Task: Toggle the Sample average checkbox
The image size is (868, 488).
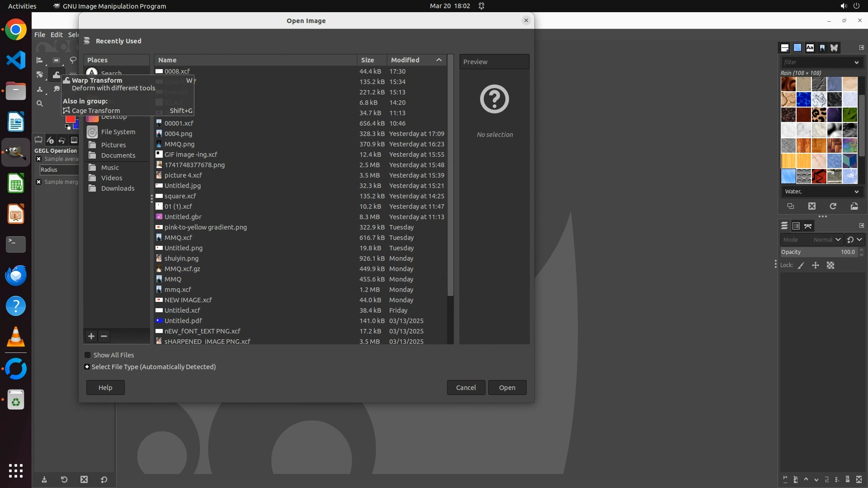Action: point(39,159)
